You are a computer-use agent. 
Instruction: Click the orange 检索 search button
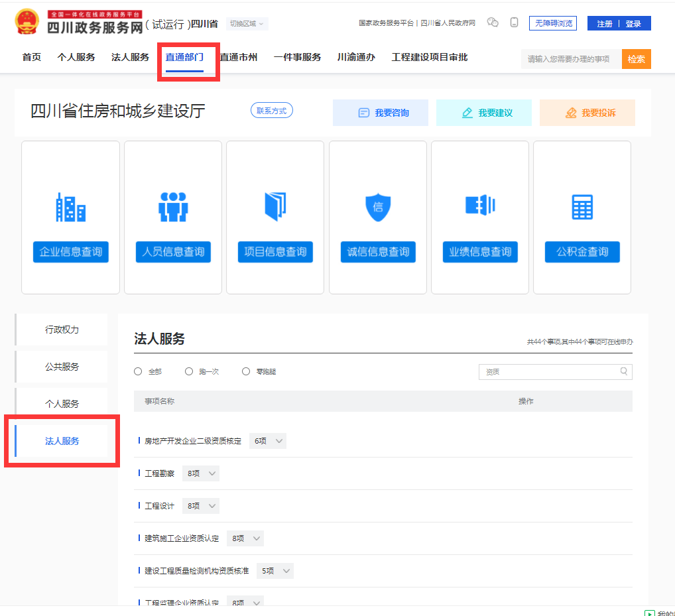pos(636,59)
